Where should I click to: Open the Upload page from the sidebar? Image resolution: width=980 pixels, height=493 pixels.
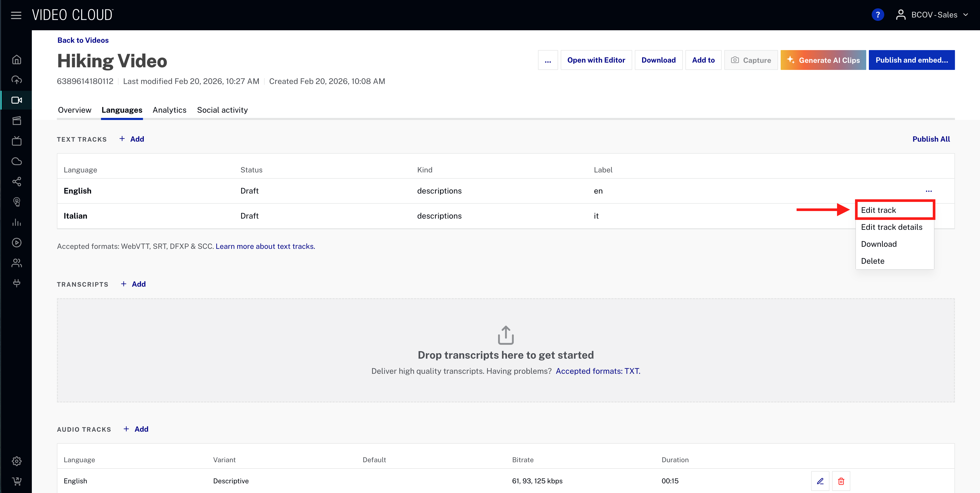pos(17,80)
